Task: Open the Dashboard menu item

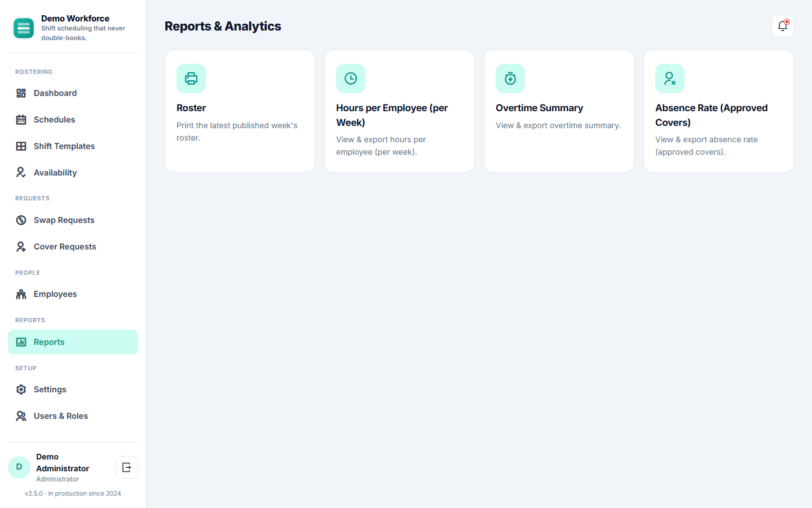Action: pyautogui.click(x=73, y=93)
